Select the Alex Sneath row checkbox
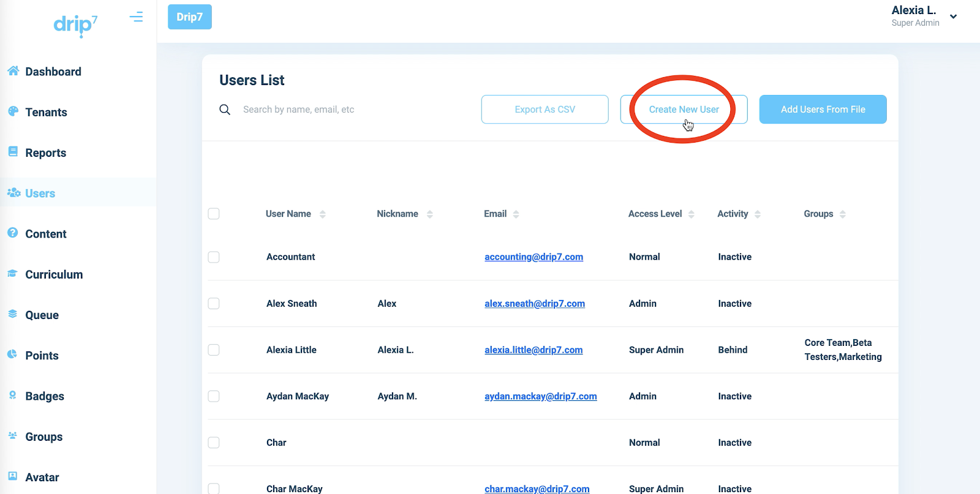Viewport: 980px width, 494px height. coord(214,304)
